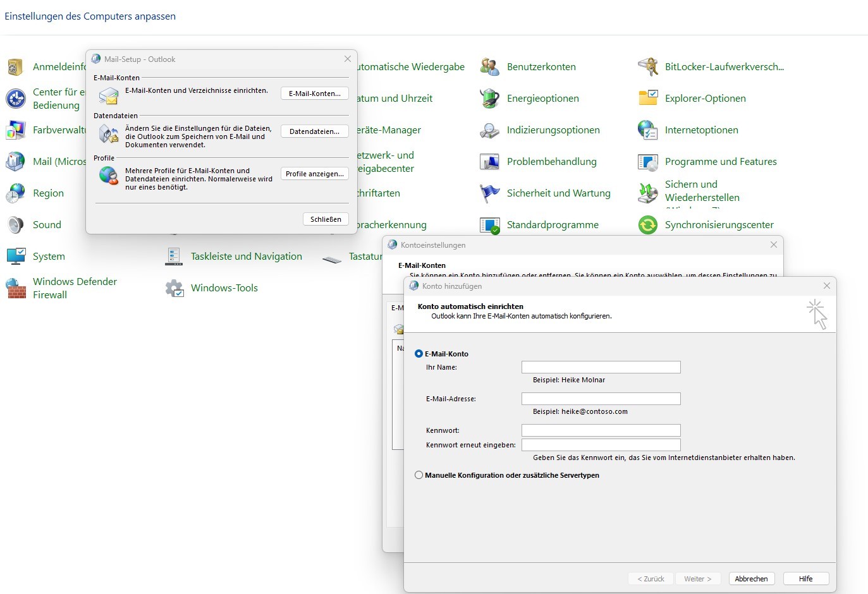Open the Sound speaker icon

pos(16,225)
